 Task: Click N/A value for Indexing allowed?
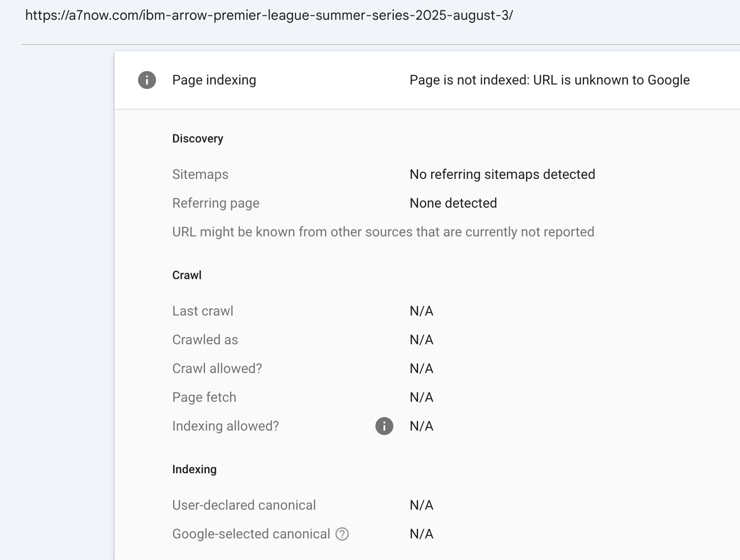(421, 426)
